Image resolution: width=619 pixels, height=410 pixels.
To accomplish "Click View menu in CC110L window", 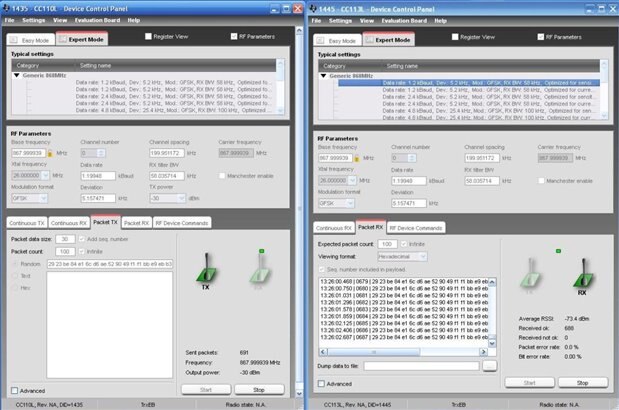I will click(60, 20).
